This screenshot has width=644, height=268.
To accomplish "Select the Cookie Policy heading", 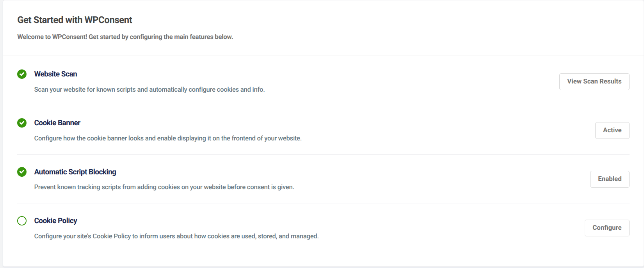I will [x=55, y=220].
